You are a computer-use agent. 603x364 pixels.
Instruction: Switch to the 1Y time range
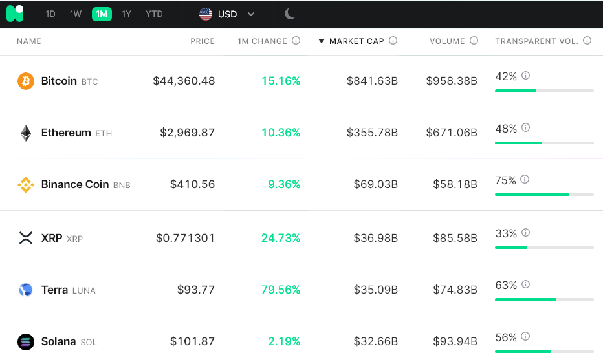tap(126, 14)
